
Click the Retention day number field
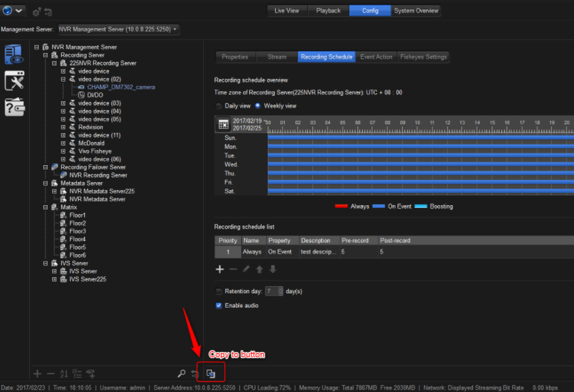pyautogui.click(x=272, y=291)
